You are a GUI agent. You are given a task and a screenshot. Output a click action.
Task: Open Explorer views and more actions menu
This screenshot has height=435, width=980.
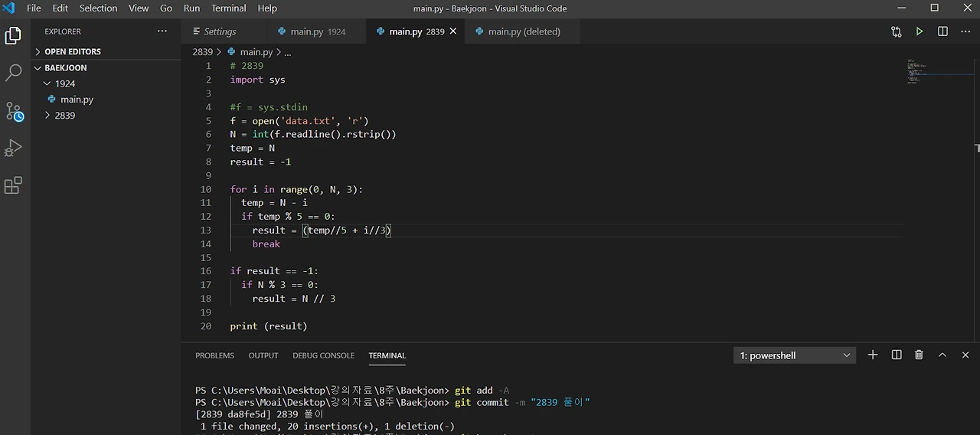(162, 31)
